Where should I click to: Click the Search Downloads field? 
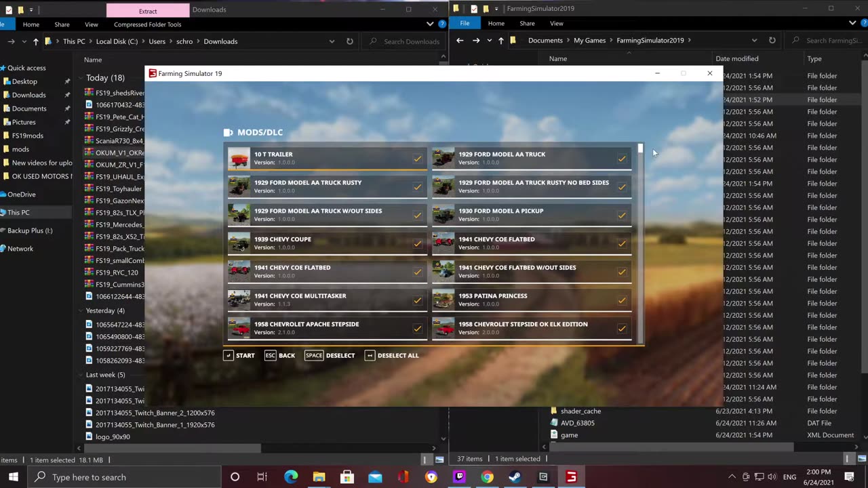(404, 41)
